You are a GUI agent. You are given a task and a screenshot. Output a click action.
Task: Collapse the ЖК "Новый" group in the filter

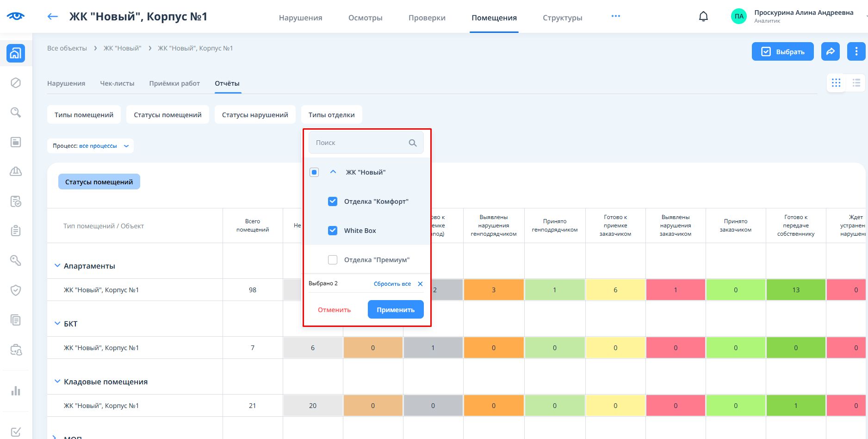pos(333,172)
